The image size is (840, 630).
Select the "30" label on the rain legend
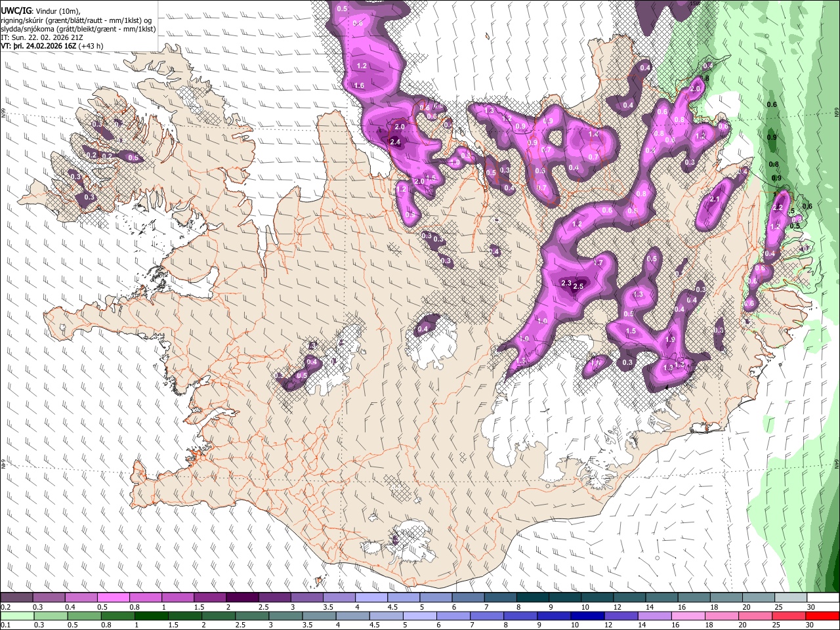click(x=810, y=625)
